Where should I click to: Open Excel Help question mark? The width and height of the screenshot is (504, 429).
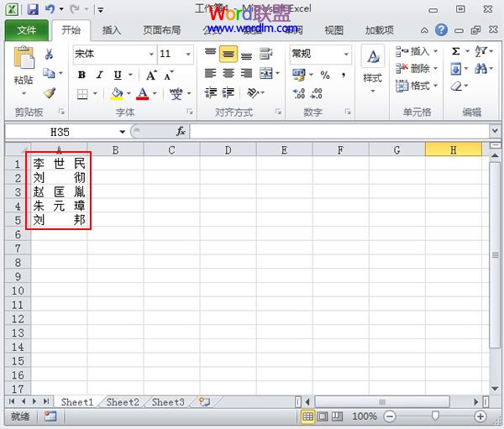pos(441,30)
